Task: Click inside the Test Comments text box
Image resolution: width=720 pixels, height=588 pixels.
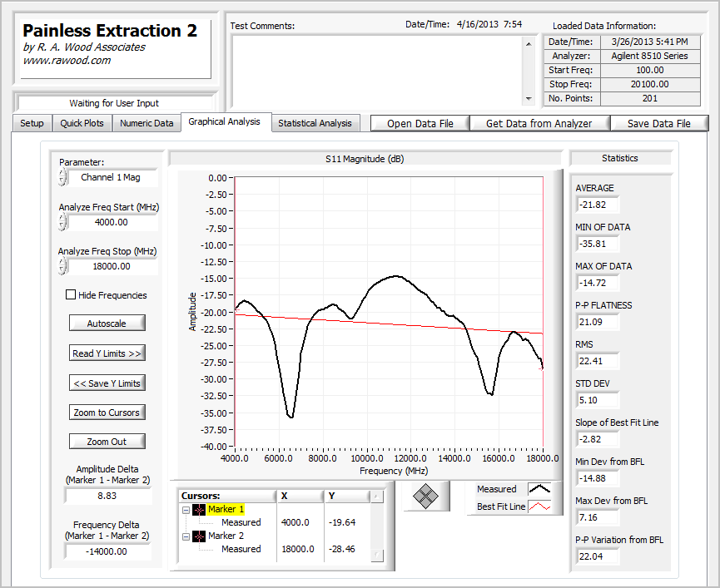Action: point(376,72)
